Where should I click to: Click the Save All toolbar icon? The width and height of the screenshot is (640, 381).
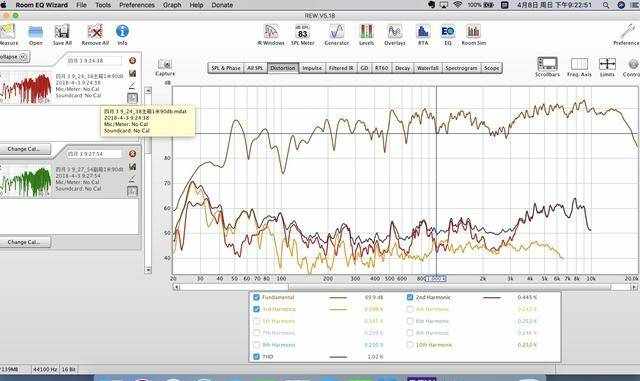(62, 35)
